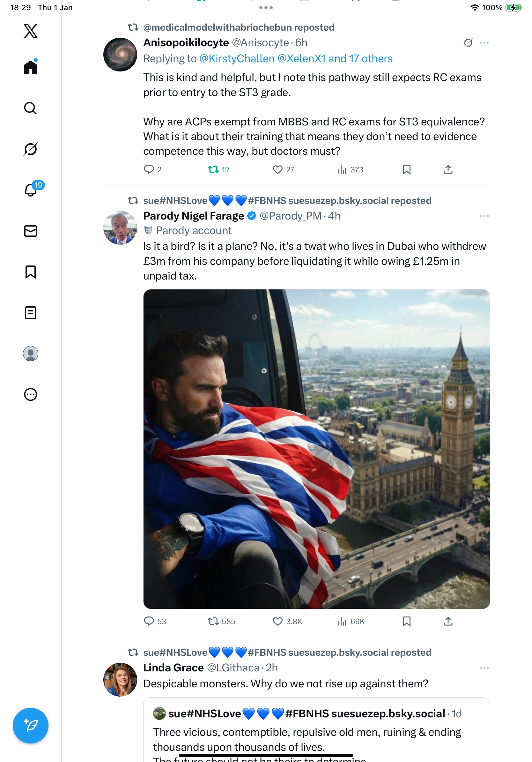Open Messages envelope in sidebar

(x=31, y=231)
